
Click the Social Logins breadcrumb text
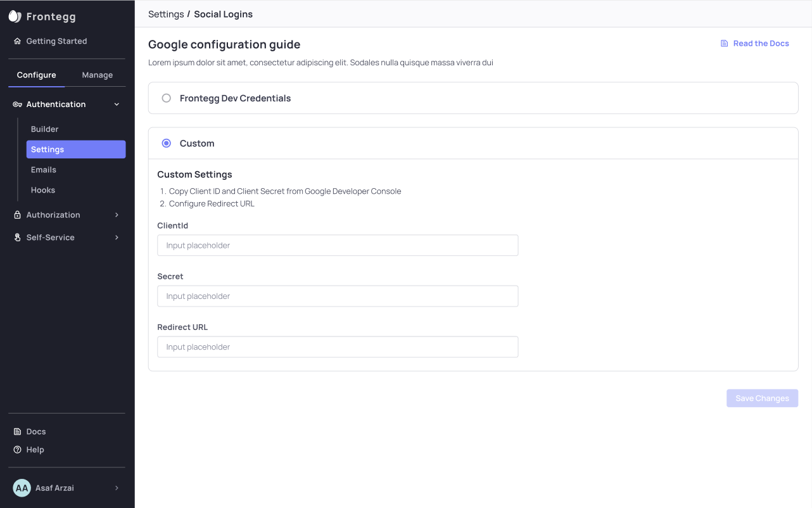point(223,14)
